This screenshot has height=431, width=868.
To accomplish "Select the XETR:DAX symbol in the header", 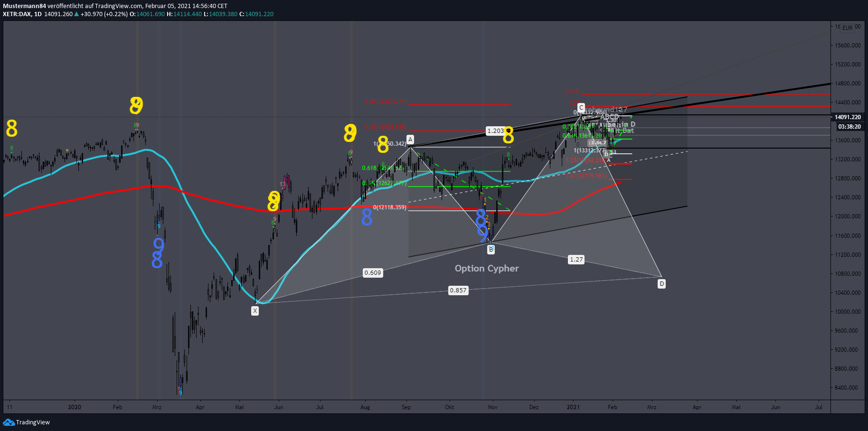I will click(17, 14).
